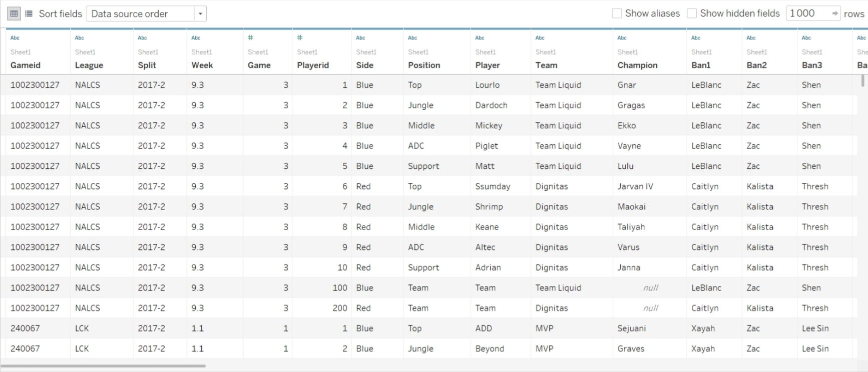Click the Abc type icon above Position
This screenshot has width=868, height=372.
(412, 38)
